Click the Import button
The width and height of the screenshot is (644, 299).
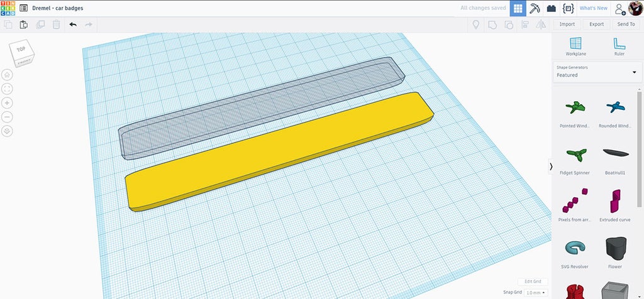(x=567, y=24)
